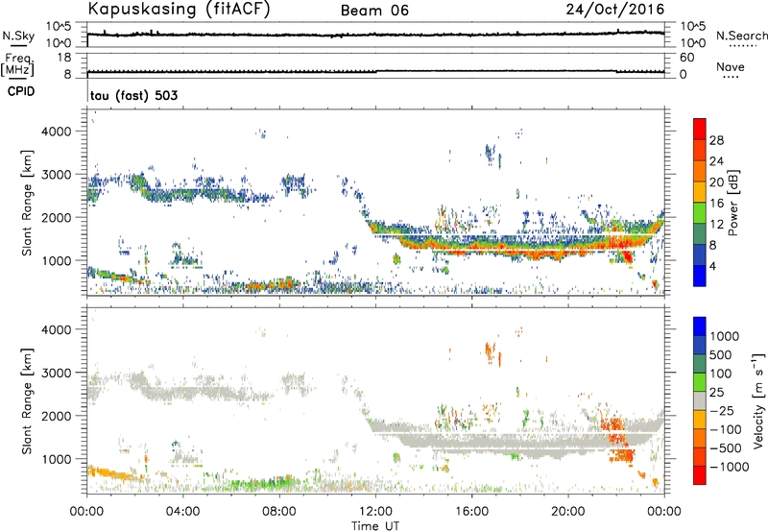Pick the blue top segment of Velocity colorbar
This screenshot has width=768, height=532.
click(700, 326)
